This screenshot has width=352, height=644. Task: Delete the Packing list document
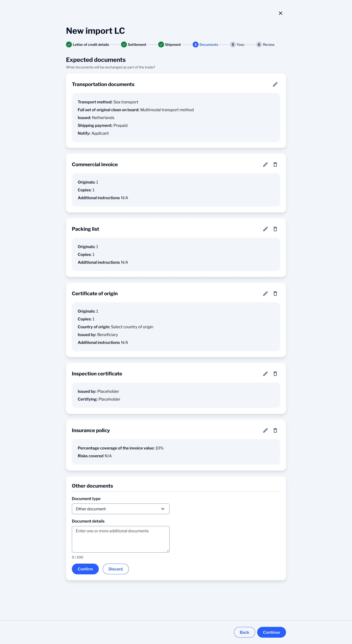[275, 229]
